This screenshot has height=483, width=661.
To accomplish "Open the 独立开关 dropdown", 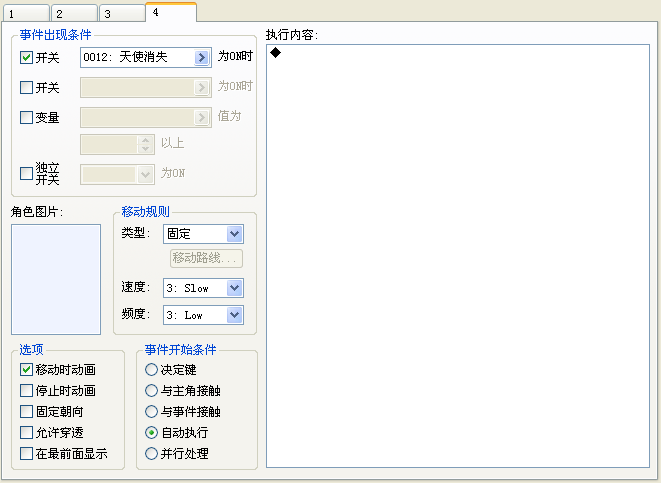I will click(145, 174).
